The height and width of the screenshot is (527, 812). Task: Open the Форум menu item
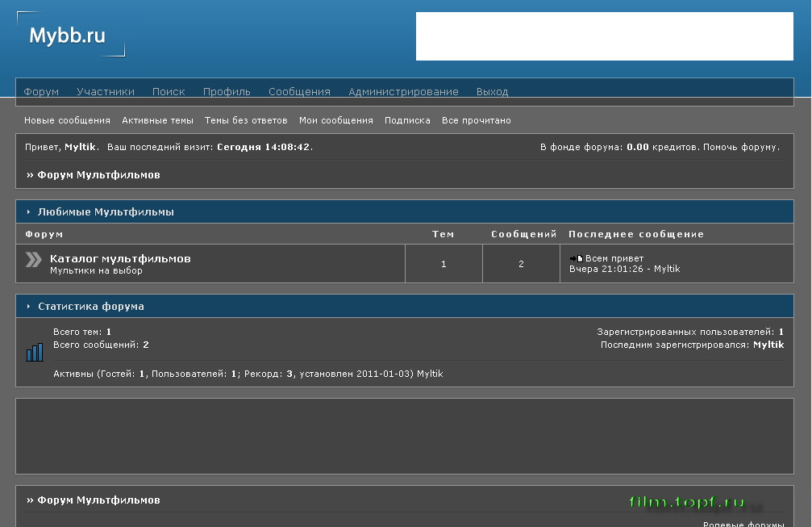point(41,92)
